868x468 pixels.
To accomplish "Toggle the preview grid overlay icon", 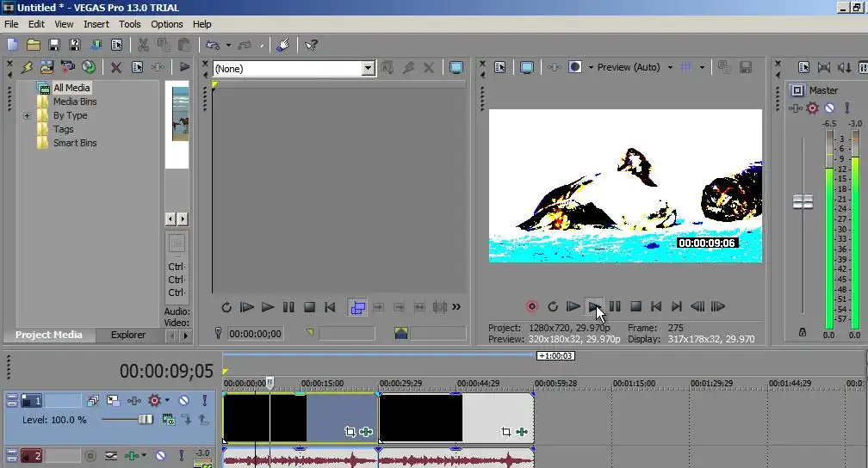I will pyautogui.click(x=685, y=67).
